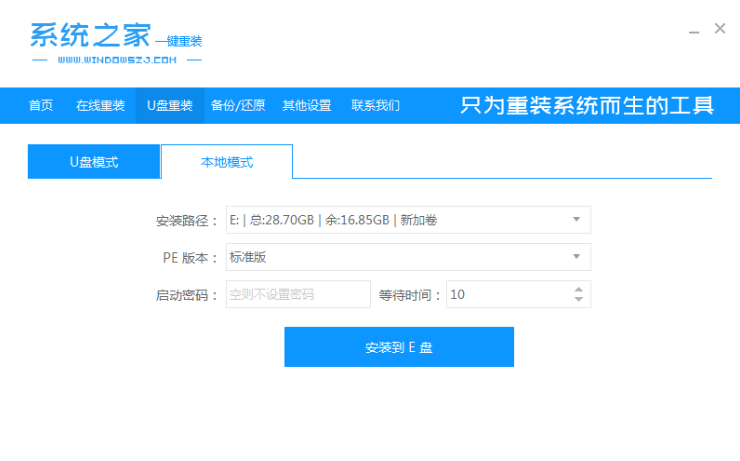Switch to 本地模式 tab

pos(227,162)
